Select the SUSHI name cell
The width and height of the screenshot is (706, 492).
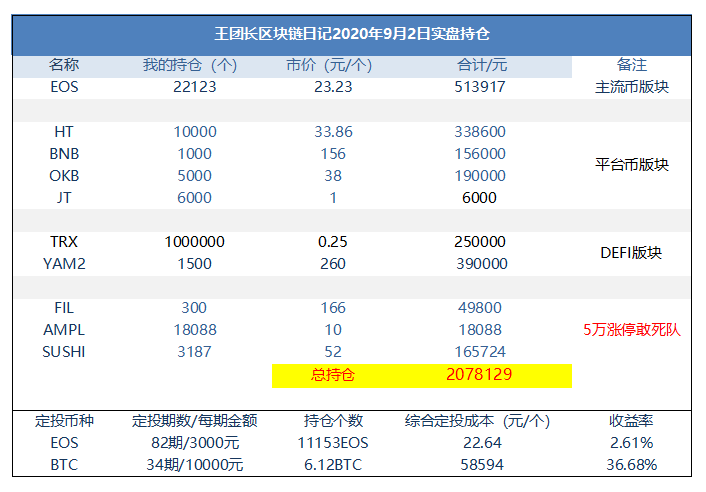pyautogui.click(x=64, y=352)
